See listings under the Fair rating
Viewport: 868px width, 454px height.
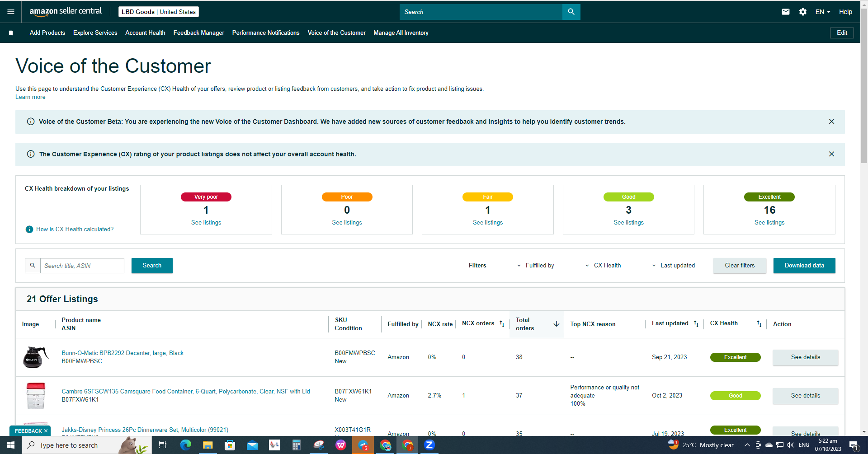pos(488,223)
